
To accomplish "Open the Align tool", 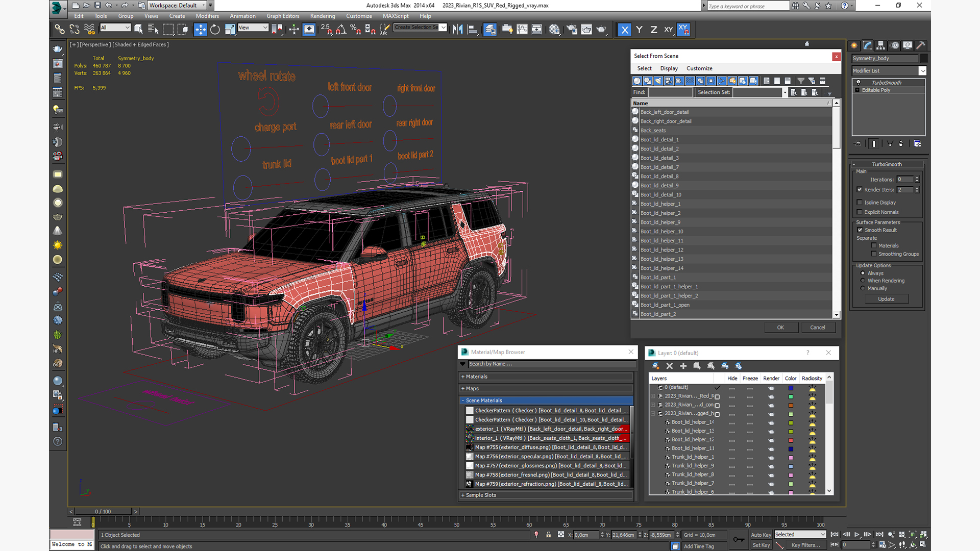I will click(x=473, y=30).
